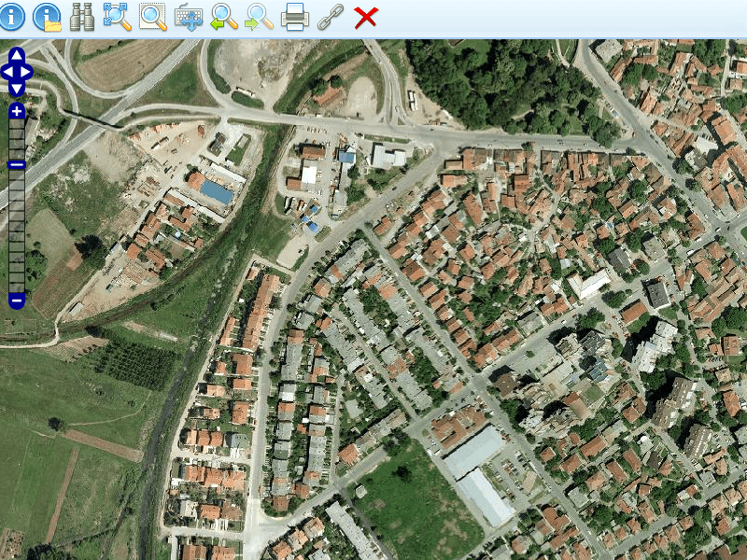Pan the map west with left arrow
The width and height of the screenshot is (747, 560).
[x=7, y=72]
